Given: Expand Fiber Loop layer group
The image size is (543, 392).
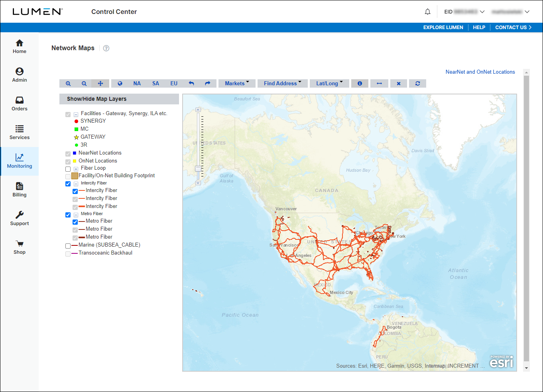Looking at the screenshot, I should pyautogui.click(x=76, y=169).
